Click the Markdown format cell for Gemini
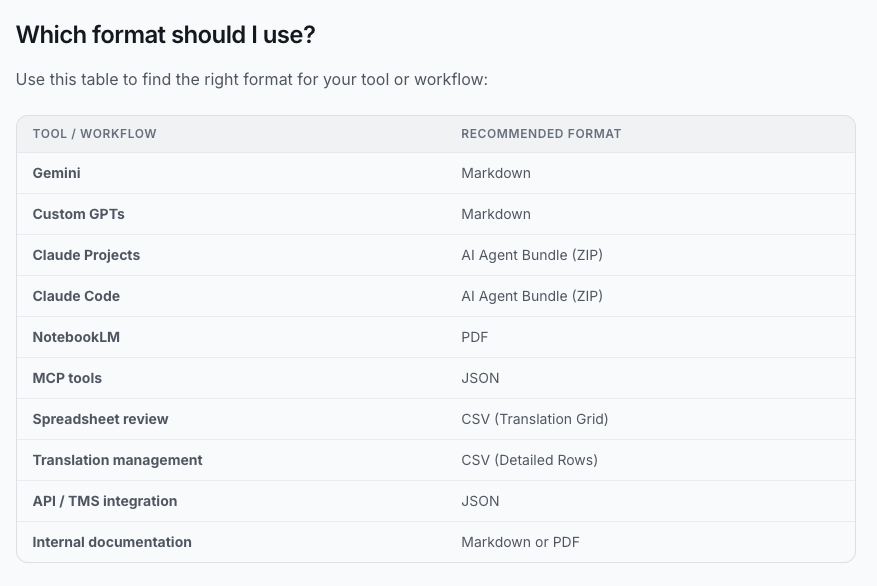The height and width of the screenshot is (586, 877). click(x=496, y=173)
